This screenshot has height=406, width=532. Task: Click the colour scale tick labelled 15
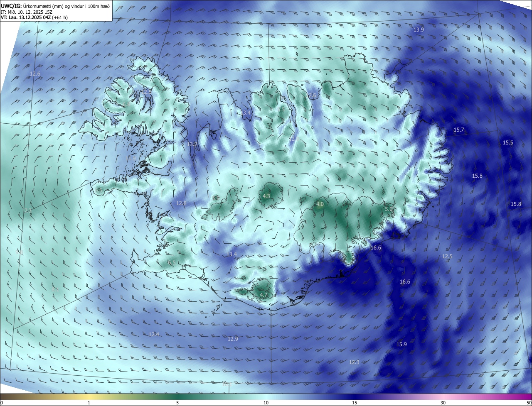(355, 403)
